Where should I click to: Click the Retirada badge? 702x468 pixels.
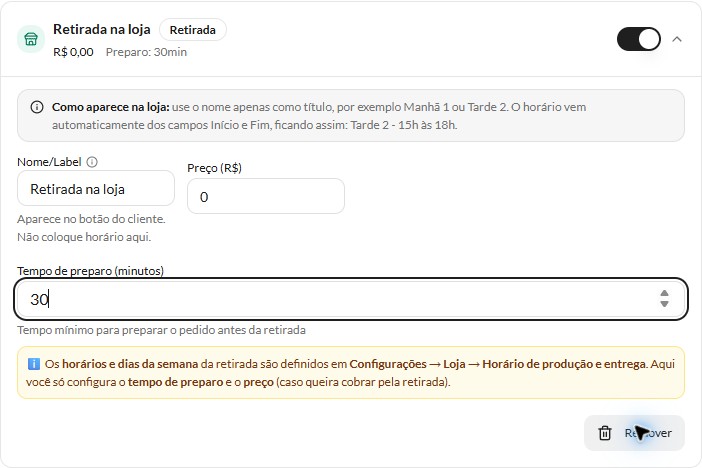pyautogui.click(x=193, y=30)
